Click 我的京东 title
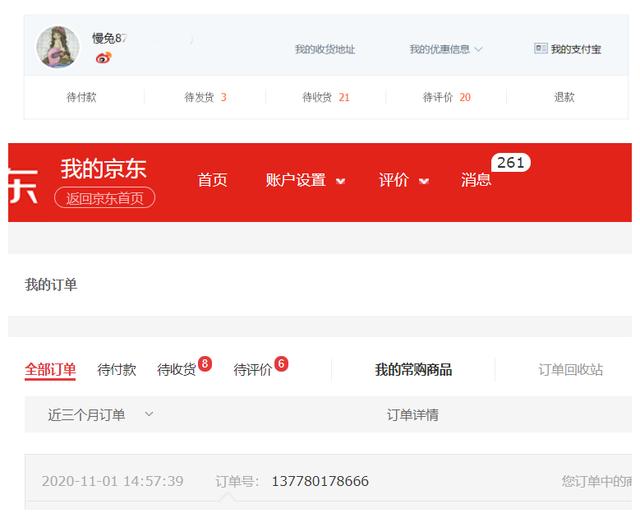Image resolution: width=640 pixels, height=518 pixels. point(104,169)
